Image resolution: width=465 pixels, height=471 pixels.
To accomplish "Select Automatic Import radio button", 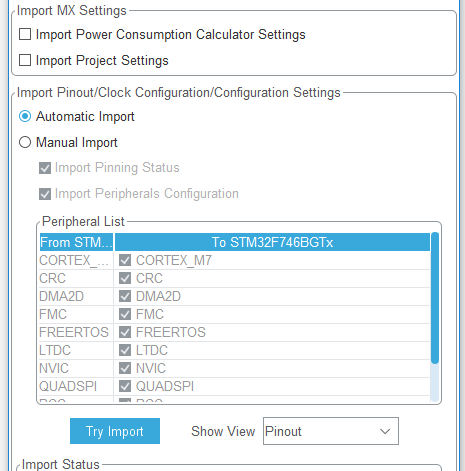I will pyautogui.click(x=25, y=116).
